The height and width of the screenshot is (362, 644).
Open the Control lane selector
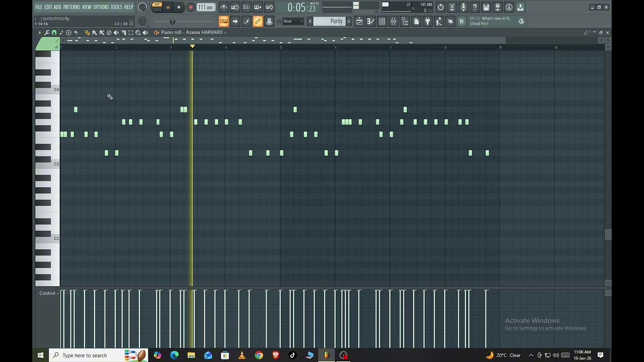[x=47, y=293]
